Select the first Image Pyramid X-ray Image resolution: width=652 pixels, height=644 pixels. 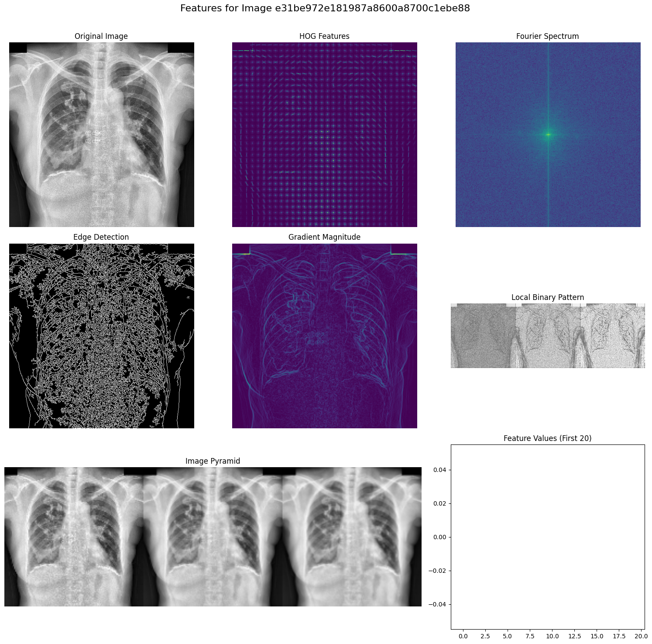[x=74, y=537]
